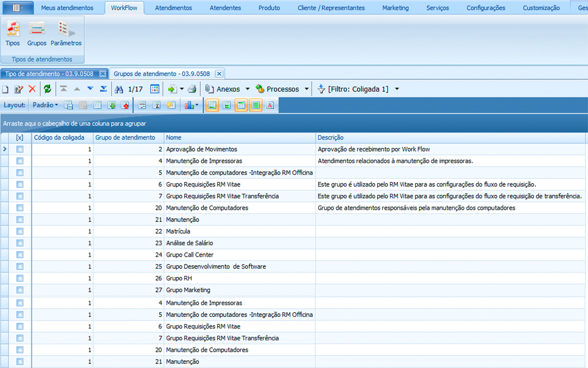588x368 pixels.
Task: Open the Tipo de atendimento document tab
Action: pos(49,74)
